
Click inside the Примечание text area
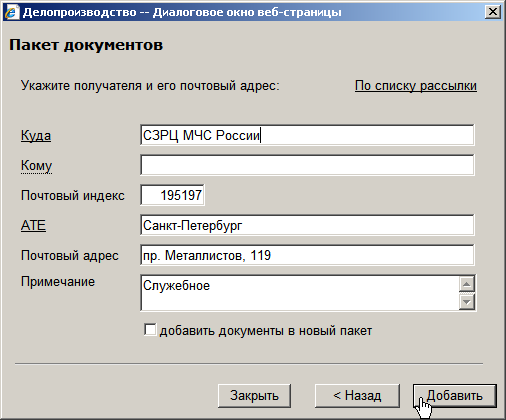pos(299,293)
